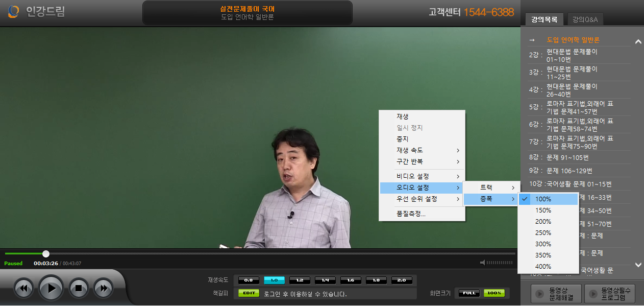Click the 동영상필수 프로그램 button
Screen dimensions: 644x306
610,294
